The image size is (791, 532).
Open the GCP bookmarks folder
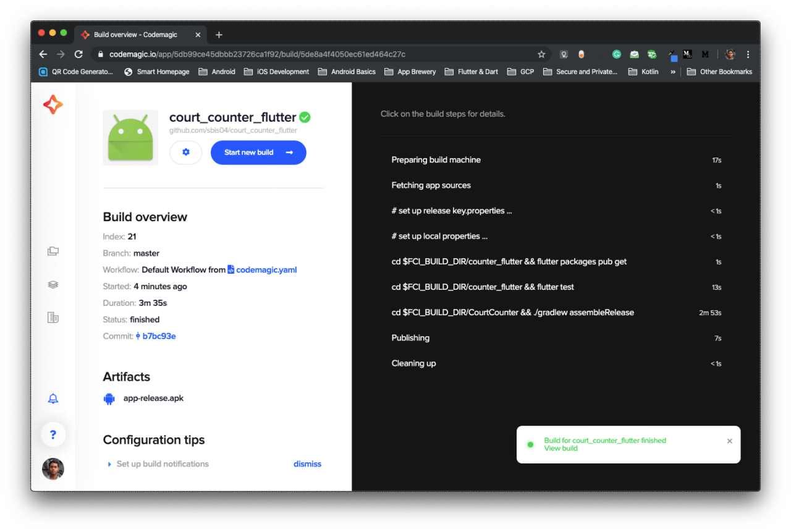pyautogui.click(x=520, y=72)
